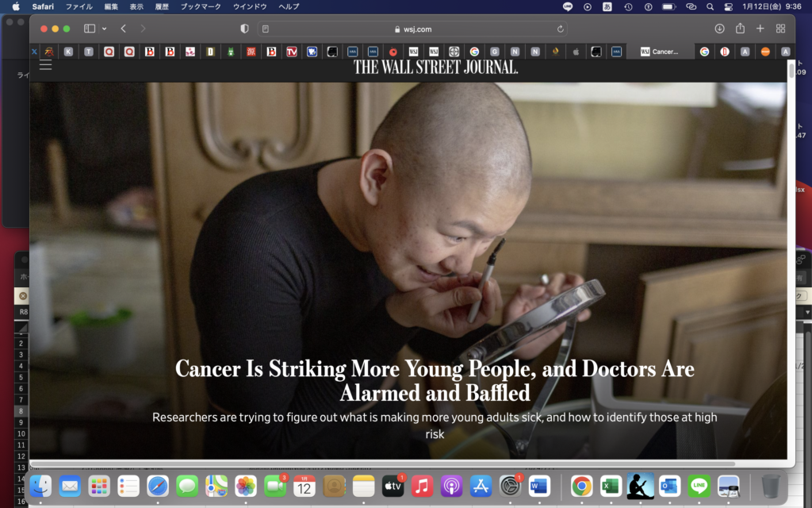Switch to the Cancer... tab

660,52
